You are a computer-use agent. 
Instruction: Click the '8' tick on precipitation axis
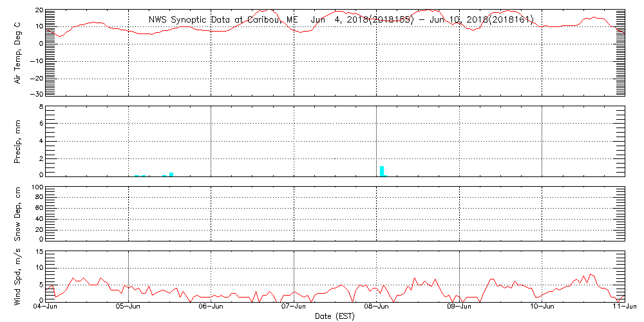coord(41,108)
